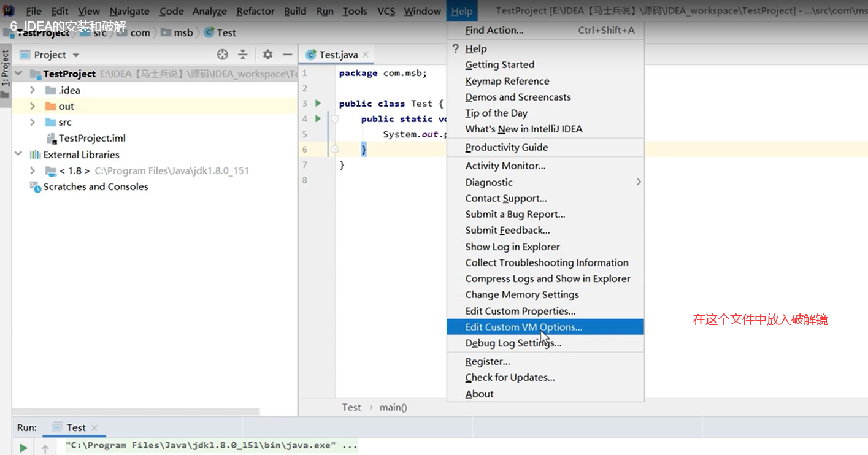Image resolution: width=868 pixels, height=455 pixels.
Task: Select Find Action... in Help menu
Action: 545,30
